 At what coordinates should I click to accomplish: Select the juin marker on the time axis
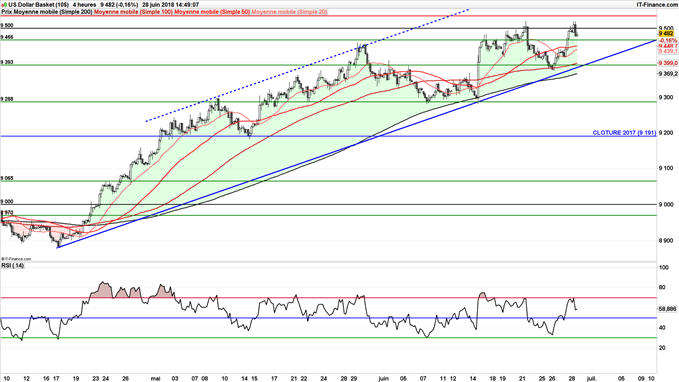(x=383, y=378)
